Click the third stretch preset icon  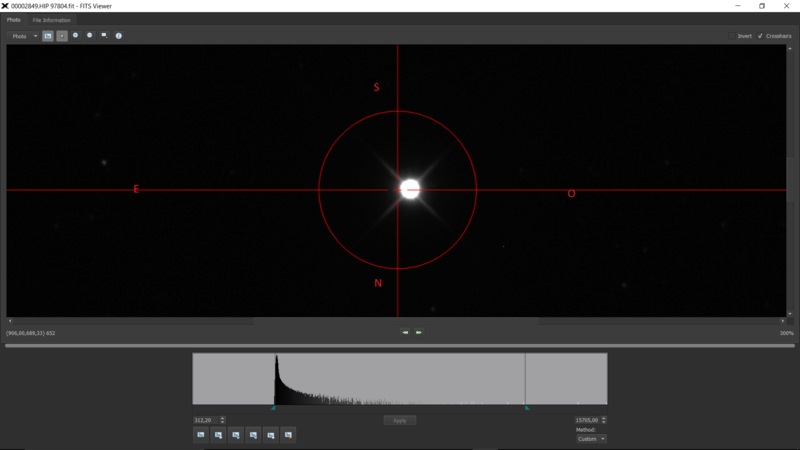[x=236, y=435]
